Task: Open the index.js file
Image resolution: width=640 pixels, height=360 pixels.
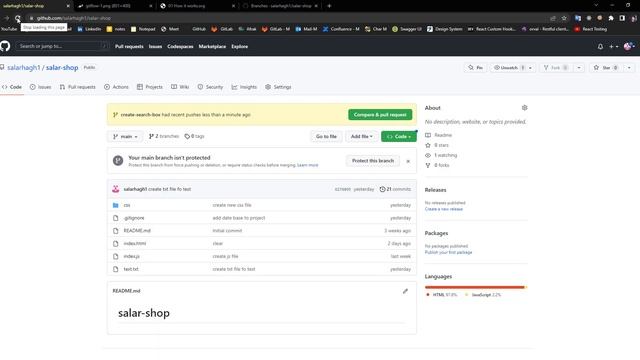Action: point(131,256)
